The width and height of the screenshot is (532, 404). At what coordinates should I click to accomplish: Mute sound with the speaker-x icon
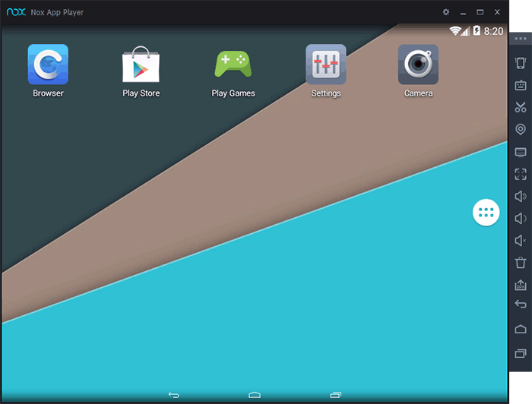(x=521, y=241)
